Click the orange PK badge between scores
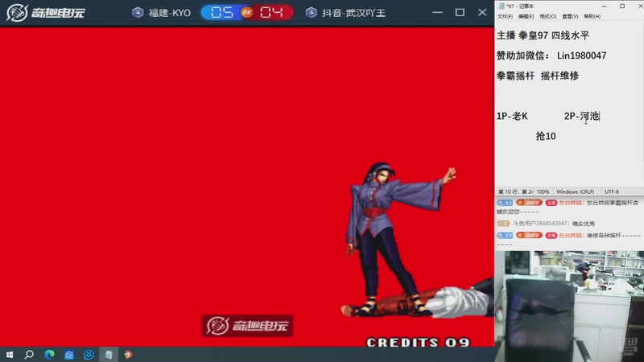This screenshot has width=644, height=362. click(x=247, y=13)
